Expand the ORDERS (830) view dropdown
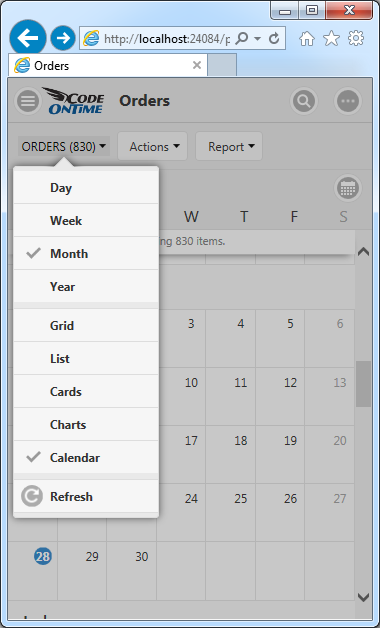380x628 pixels. [64, 147]
